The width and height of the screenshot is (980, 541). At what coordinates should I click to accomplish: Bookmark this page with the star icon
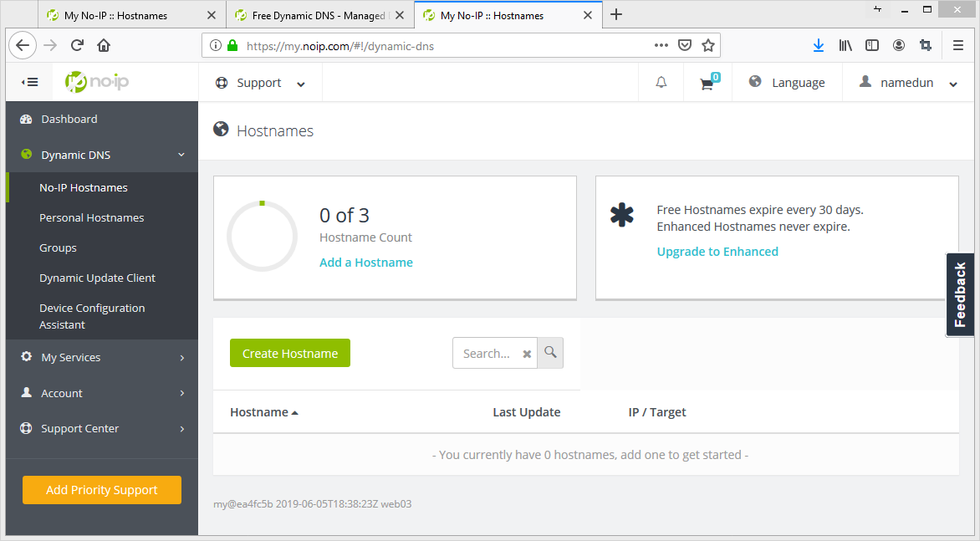708,46
